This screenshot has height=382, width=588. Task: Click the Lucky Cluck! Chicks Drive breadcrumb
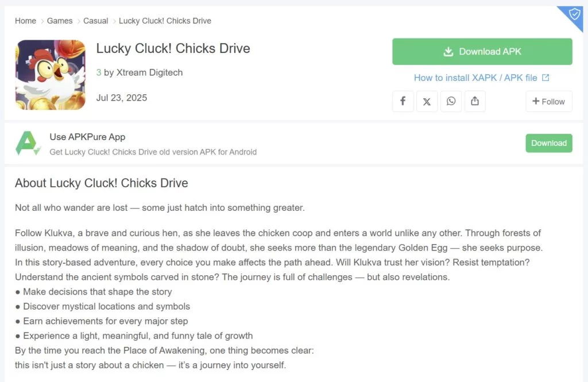pyautogui.click(x=165, y=21)
